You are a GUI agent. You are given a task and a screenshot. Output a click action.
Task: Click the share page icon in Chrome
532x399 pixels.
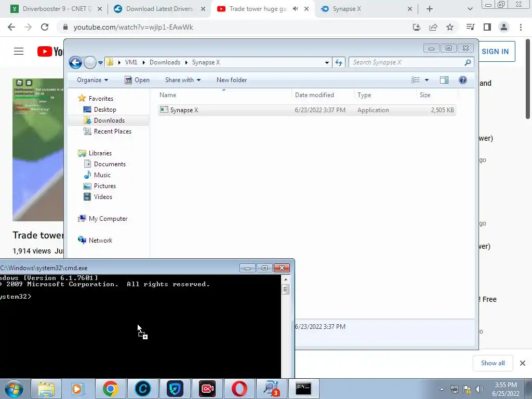coord(433,27)
